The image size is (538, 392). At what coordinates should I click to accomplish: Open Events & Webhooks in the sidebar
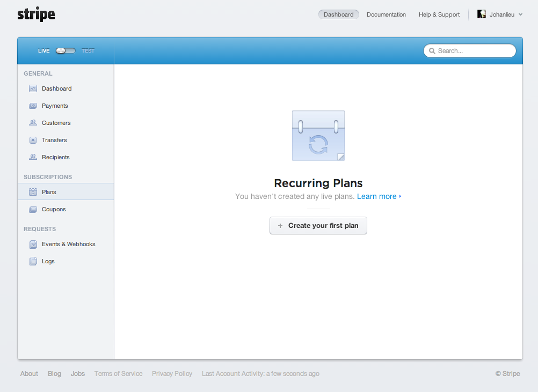66,245
